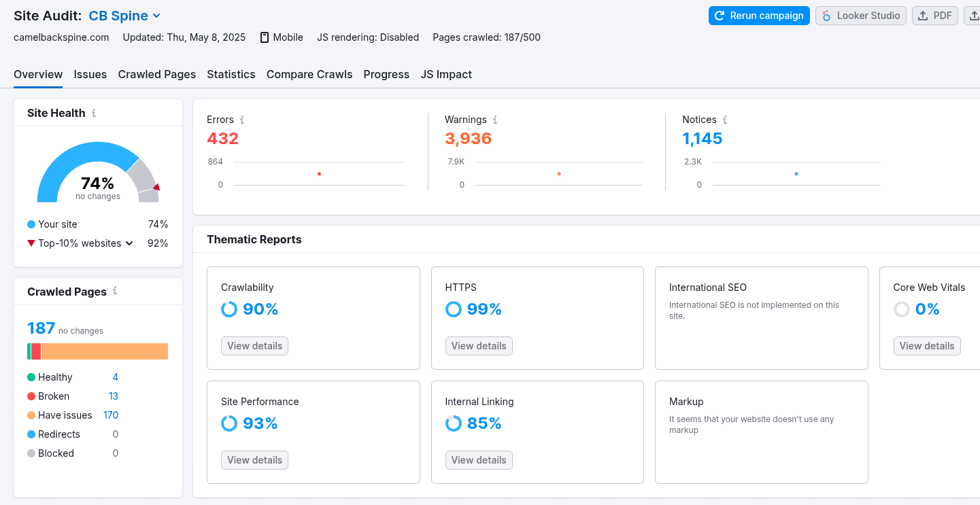
Task: Click the red Broken bar segment
Action: 36,351
